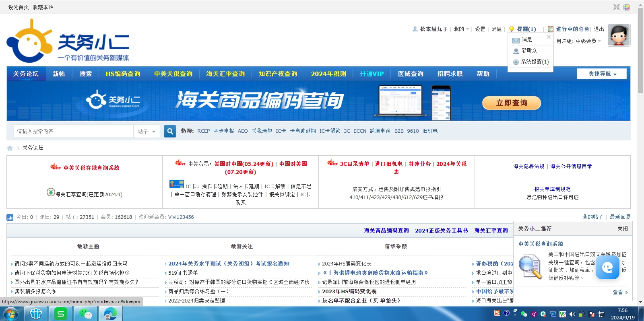The width and height of the screenshot is (644, 321).
Task: Click 收藏本站 link
Action: (43, 7)
